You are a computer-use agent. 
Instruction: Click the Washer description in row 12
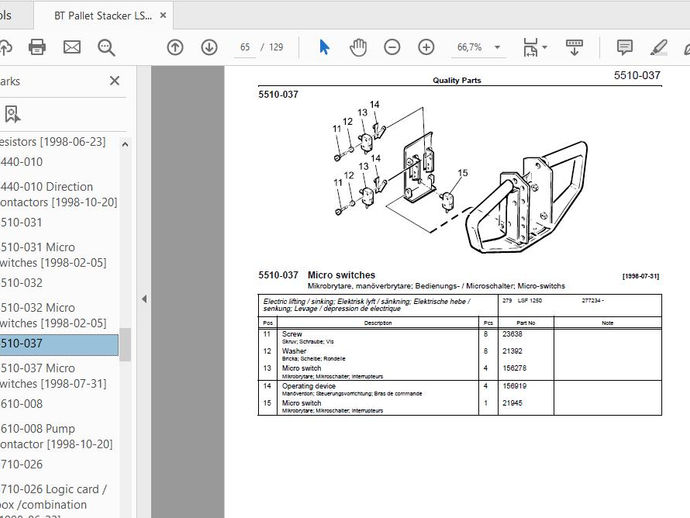click(x=294, y=351)
